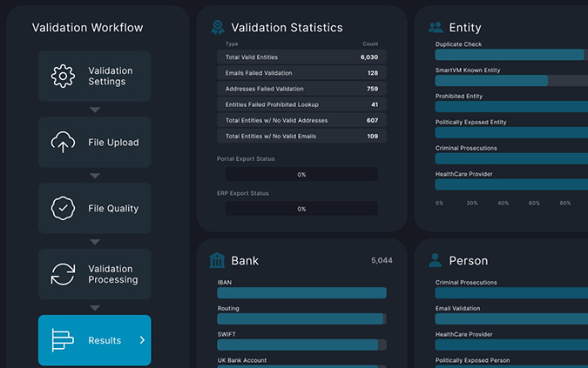Screen dimensions: 588x368
Task: Click the Validation Settings gear icon
Action: coord(63,77)
